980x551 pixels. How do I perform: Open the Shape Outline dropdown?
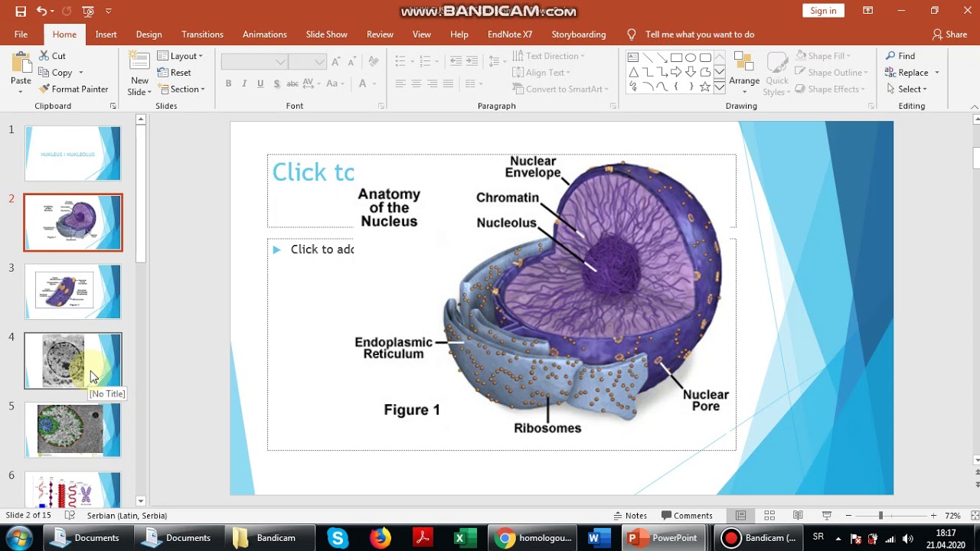(831, 73)
